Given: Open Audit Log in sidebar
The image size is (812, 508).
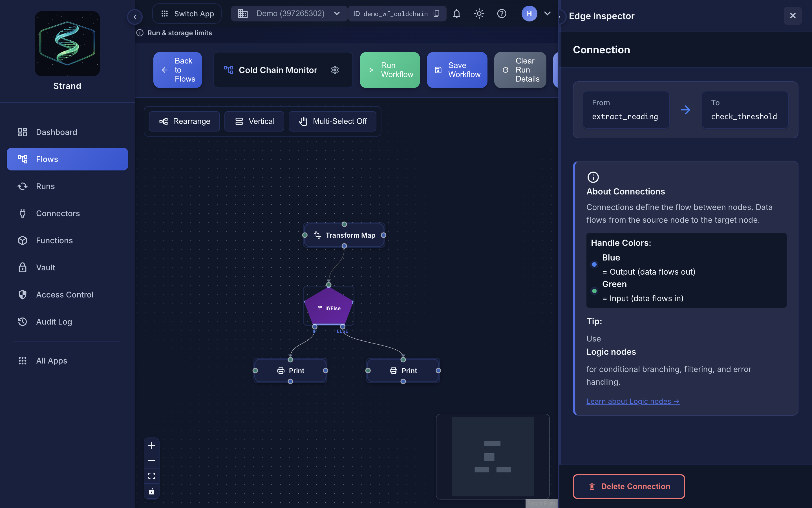Looking at the screenshot, I should [x=67, y=322].
